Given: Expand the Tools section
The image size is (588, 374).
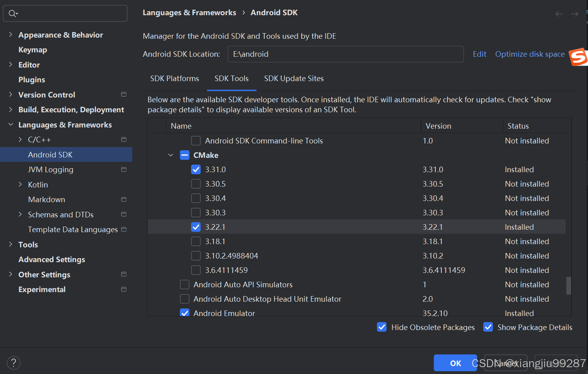Looking at the screenshot, I should 11,244.
